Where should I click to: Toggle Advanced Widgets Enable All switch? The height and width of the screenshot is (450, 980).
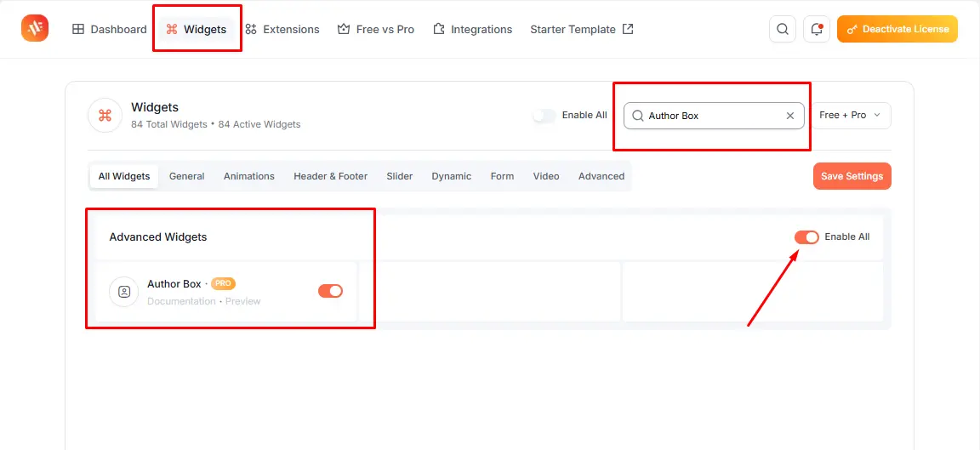pyautogui.click(x=806, y=236)
